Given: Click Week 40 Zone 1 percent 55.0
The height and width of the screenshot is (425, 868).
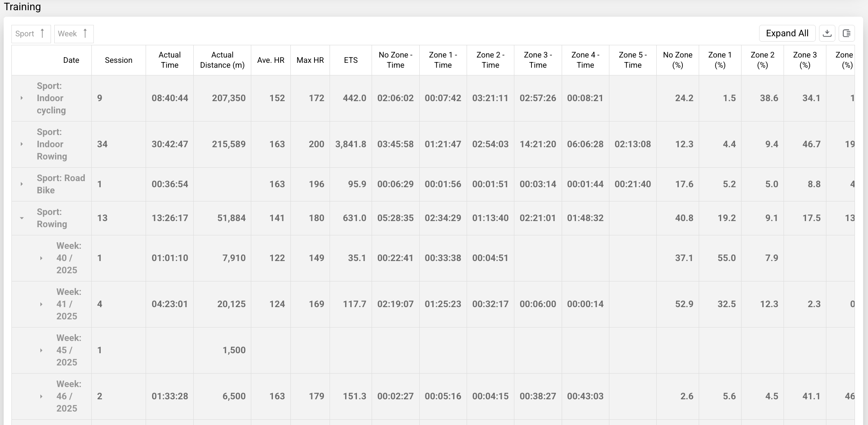Looking at the screenshot, I should point(726,258).
